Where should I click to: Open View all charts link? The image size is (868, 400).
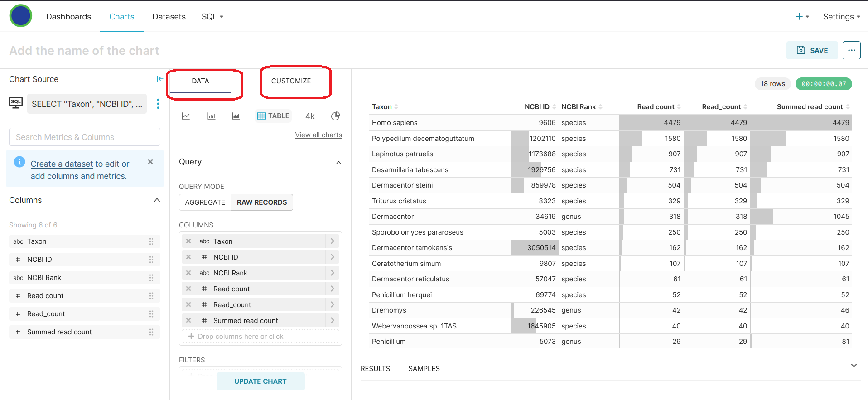point(318,135)
